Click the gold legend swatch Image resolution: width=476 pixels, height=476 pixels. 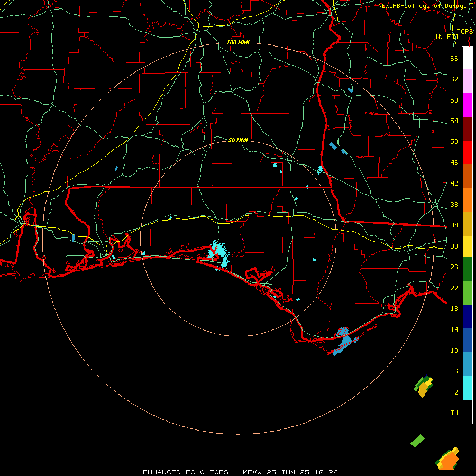467,224
